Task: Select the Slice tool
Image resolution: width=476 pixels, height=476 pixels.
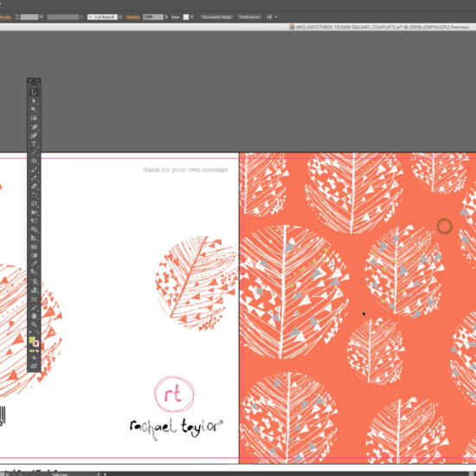Action: pos(34,307)
